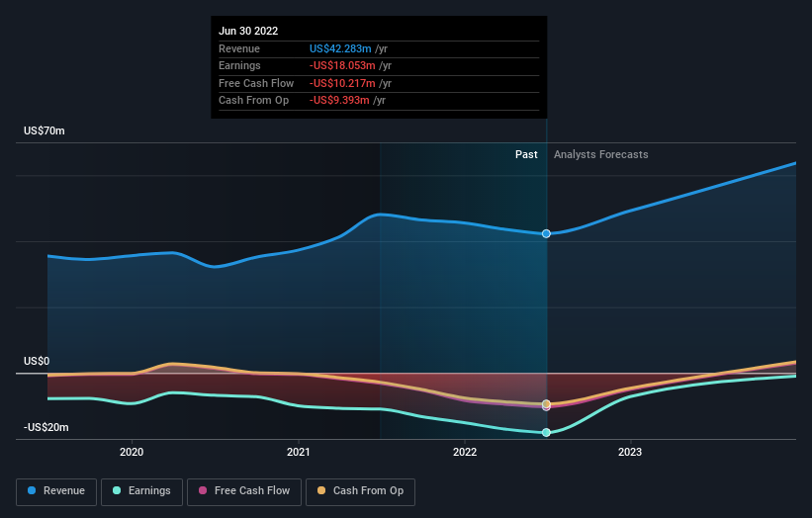Click the Jun 30 2022 tooltip date
The height and width of the screenshot is (518, 812).
click(x=248, y=31)
